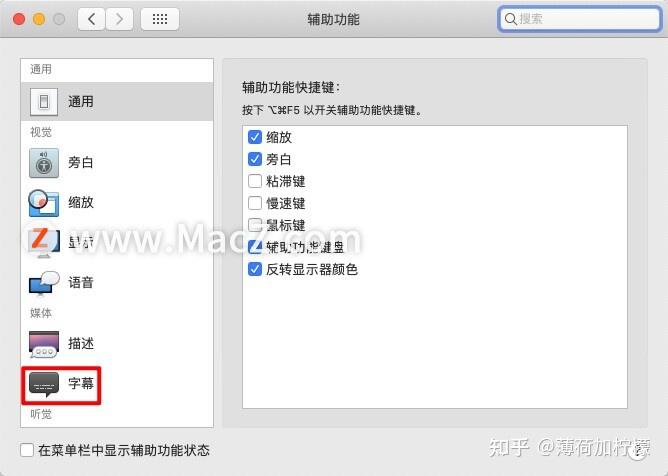Open the 字幕 captions icon

click(44, 384)
